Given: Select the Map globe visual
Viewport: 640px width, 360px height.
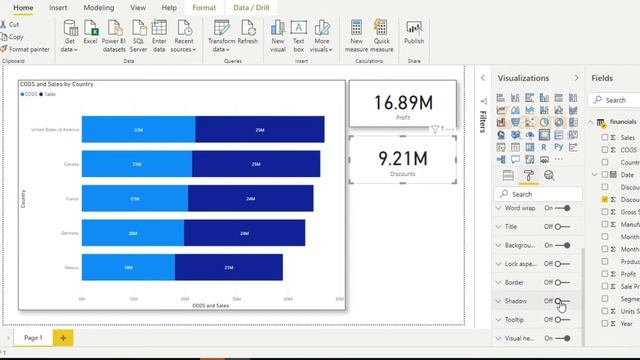Looking at the screenshot, I should pos(501,135).
